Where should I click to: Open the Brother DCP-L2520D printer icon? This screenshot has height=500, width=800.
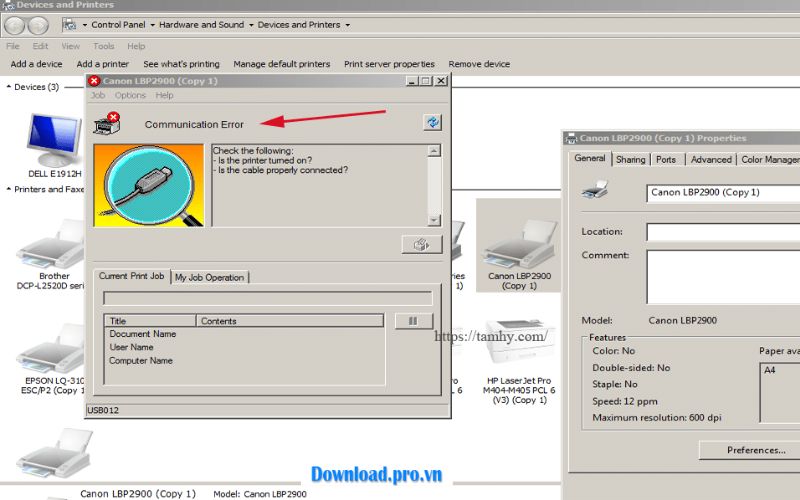54,245
